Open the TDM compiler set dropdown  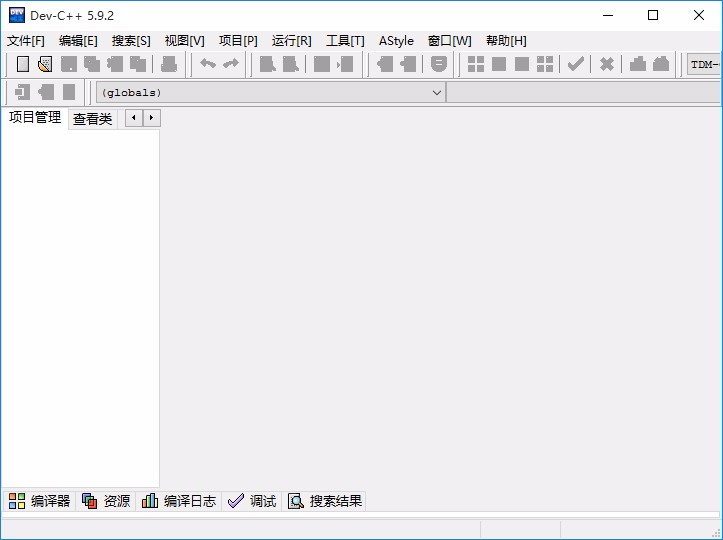click(704, 64)
